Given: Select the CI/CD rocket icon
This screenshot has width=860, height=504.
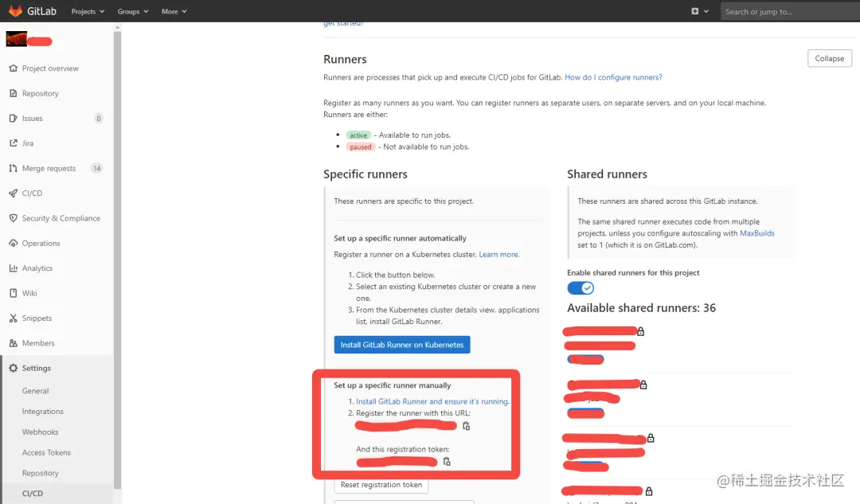Looking at the screenshot, I should (x=14, y=193).
